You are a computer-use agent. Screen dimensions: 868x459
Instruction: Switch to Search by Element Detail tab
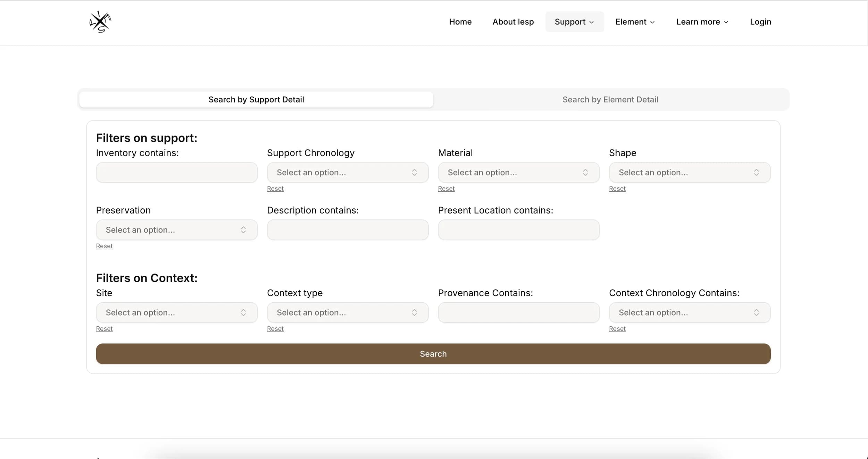point(610,100)
